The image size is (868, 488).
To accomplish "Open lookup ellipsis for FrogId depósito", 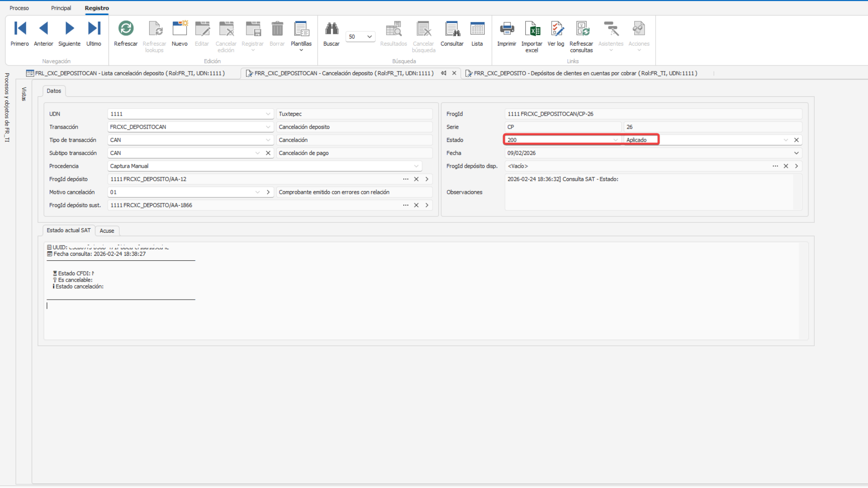I will pyautogui.click(x=406, y=179).
